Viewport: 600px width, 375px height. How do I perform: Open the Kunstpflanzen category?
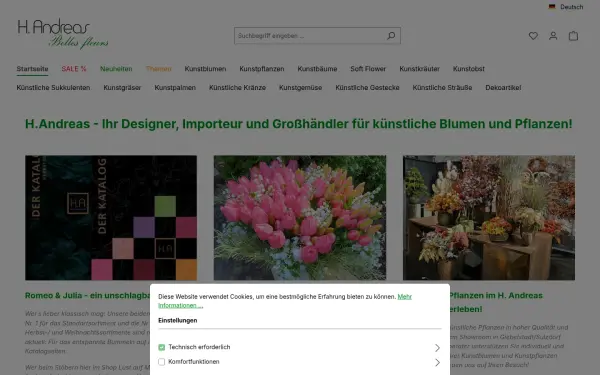pos(262,69)
